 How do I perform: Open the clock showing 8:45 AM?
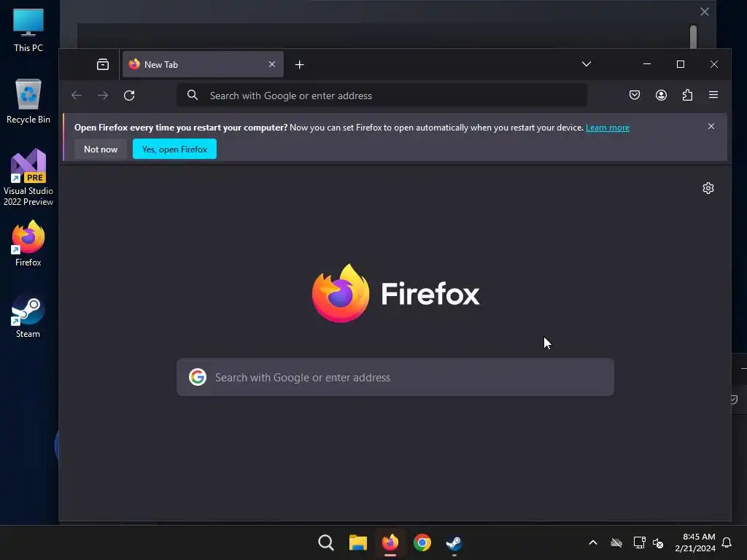695,542
